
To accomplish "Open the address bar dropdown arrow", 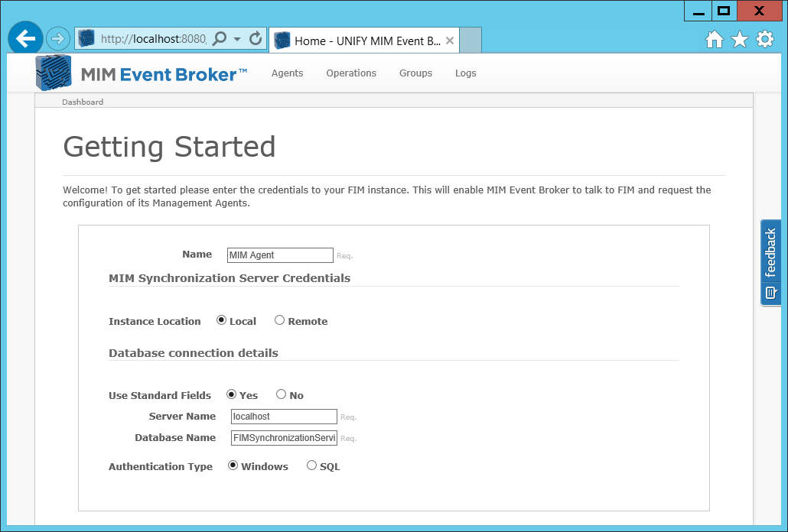I will click(237, 39).
